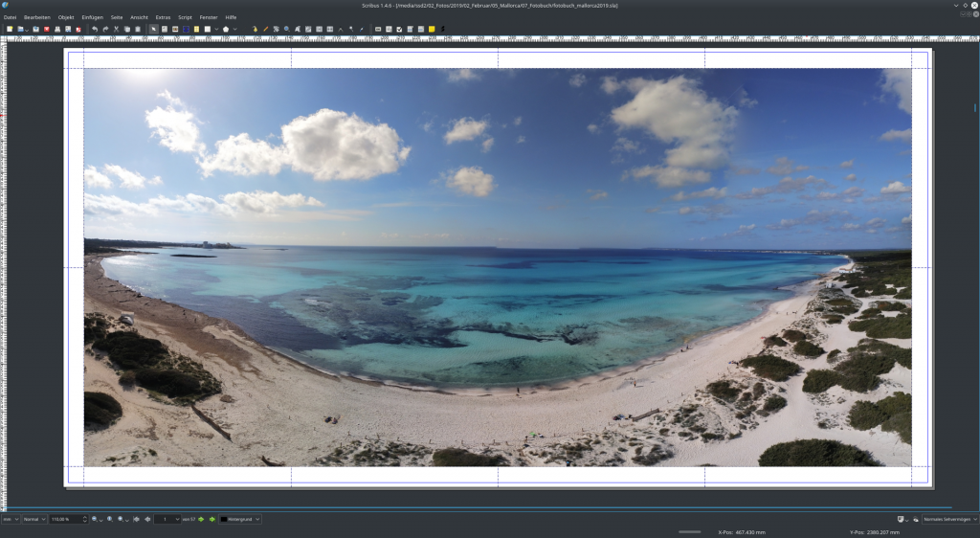The width and height of the screenshot is (980, 538).
Task: Open the Fenster menu
Action: click(208, 17)
